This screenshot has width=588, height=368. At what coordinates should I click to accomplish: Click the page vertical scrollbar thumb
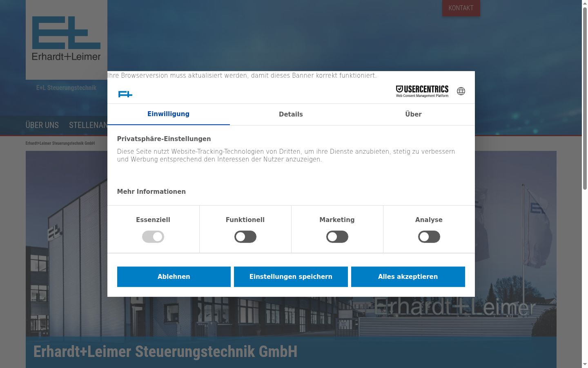click(x=585, y=98)
